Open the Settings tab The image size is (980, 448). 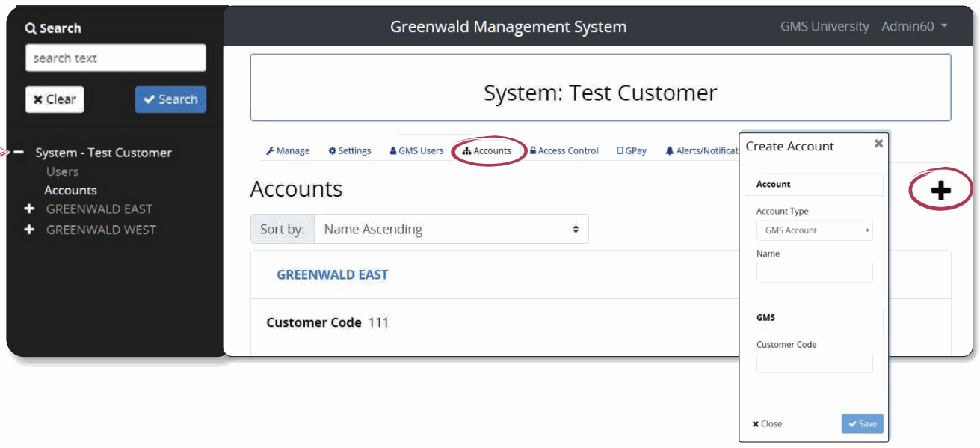(350, 150)
